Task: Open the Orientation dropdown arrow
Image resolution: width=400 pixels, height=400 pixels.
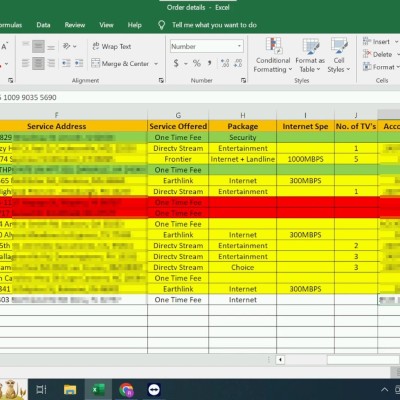Action: 75,46
